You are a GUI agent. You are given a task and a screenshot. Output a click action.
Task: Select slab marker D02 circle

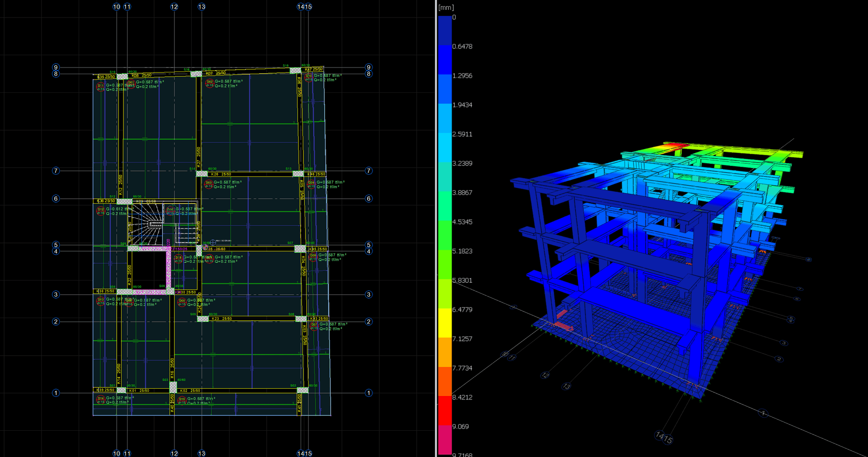click(209, 83)
